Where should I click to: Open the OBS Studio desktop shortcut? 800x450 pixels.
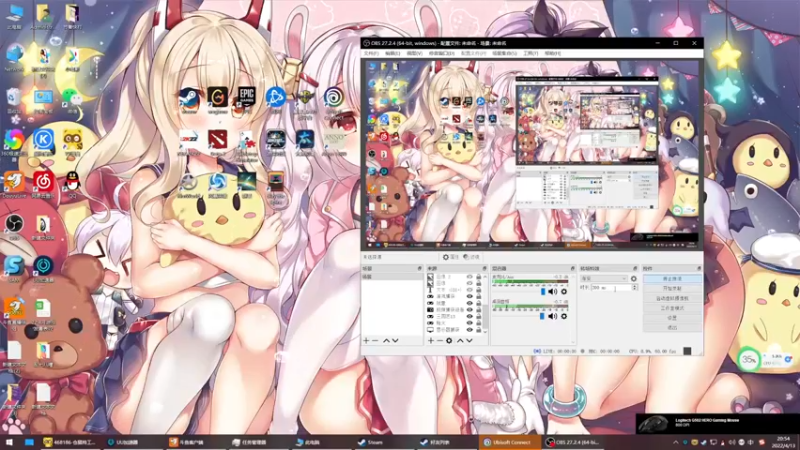[14, 227]
